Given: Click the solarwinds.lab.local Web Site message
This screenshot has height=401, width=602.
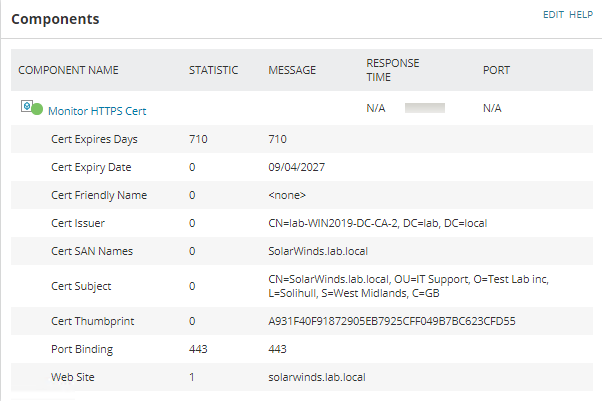Looking at the screenshot, I should click(317, 377).
